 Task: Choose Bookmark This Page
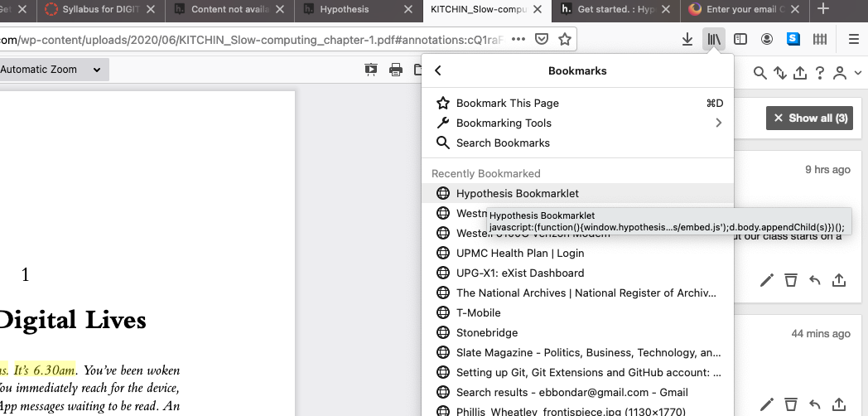(x=577, y=103)
